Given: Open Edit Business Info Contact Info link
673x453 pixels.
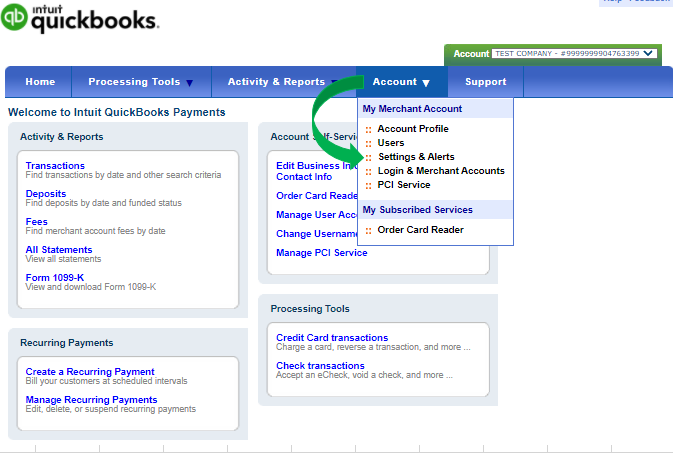Looking at the screenshot, I should 316,171.
